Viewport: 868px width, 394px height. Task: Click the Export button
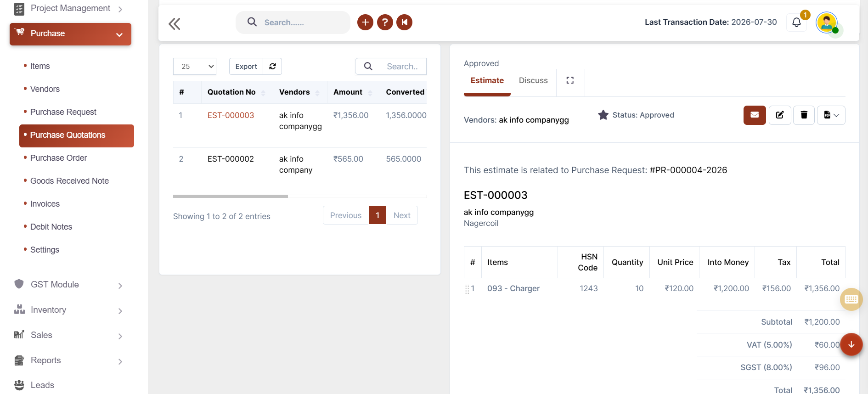point(246,66)
